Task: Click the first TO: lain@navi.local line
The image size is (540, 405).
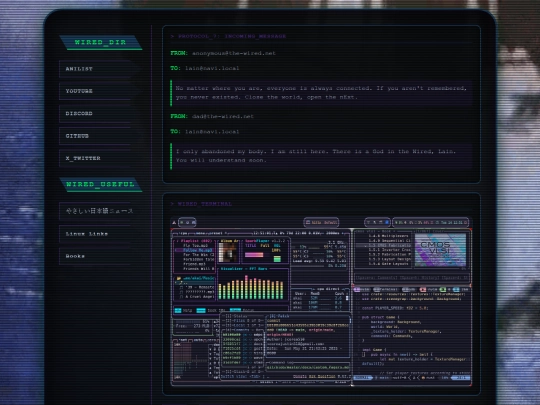Action: 205,68
